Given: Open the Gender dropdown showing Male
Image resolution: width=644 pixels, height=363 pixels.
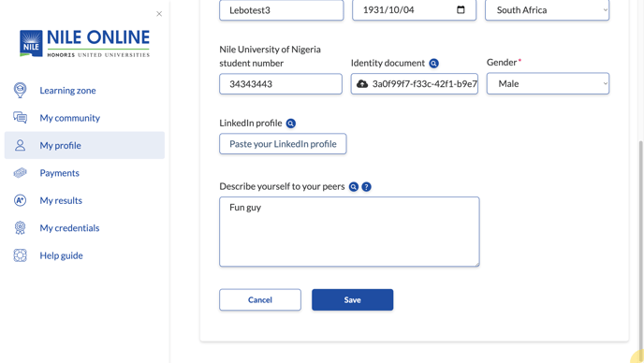Looking at the screenshot, I should [548, 84].
